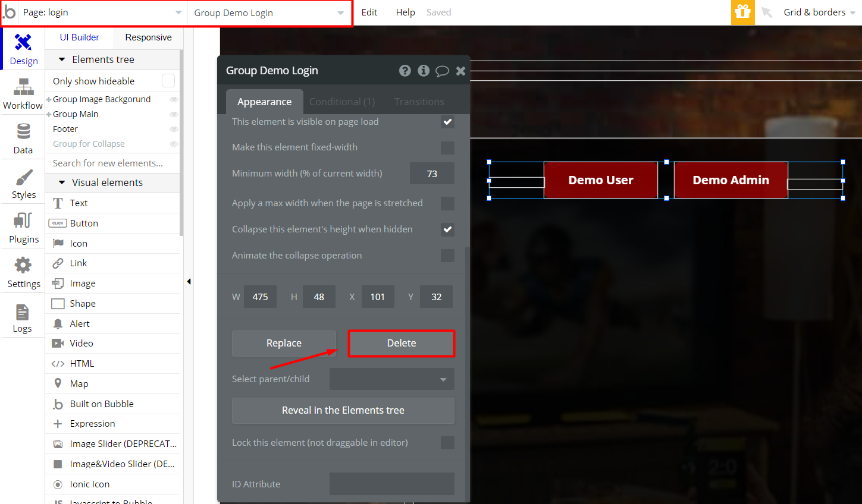Select the Link element tool
Screen dimensions: 862x504
tap(113, 263)
